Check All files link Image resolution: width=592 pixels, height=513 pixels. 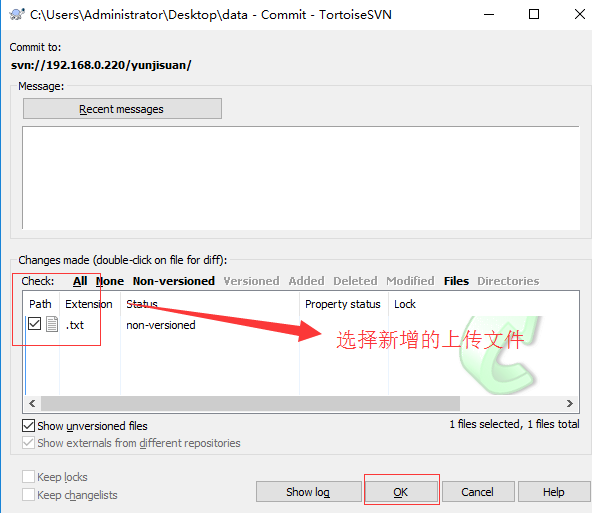click(x=80, y=281)
